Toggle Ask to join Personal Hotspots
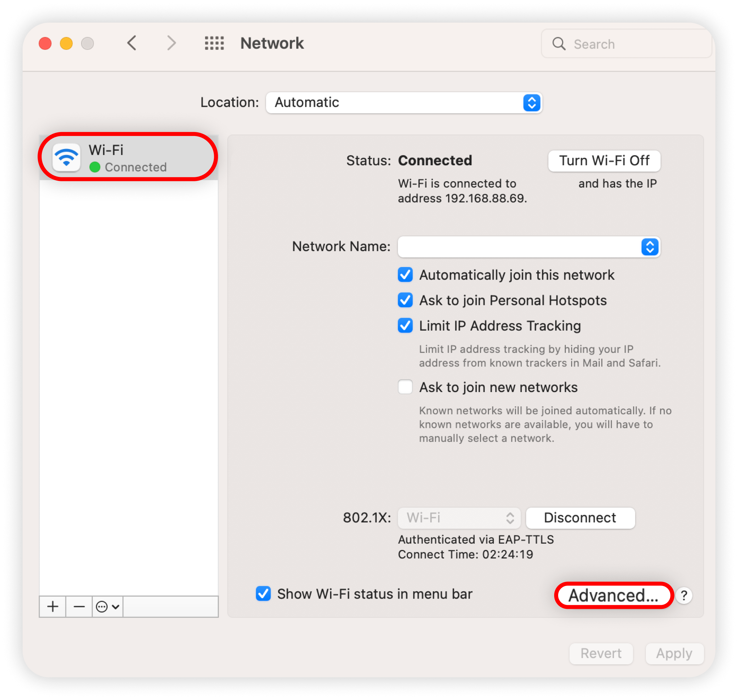Viewport: 738px width, 700px height. coord(405,300)
